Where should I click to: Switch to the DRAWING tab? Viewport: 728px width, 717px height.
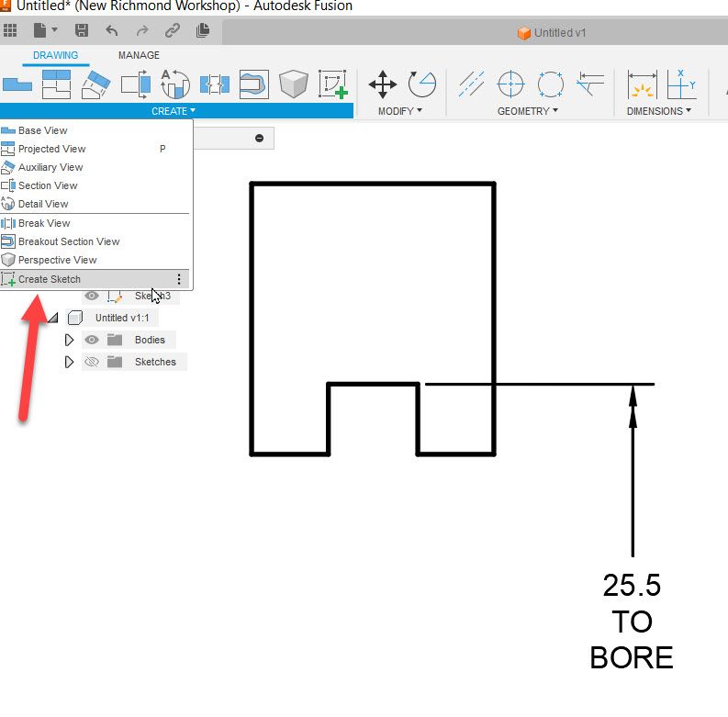[x=56, y=55]
